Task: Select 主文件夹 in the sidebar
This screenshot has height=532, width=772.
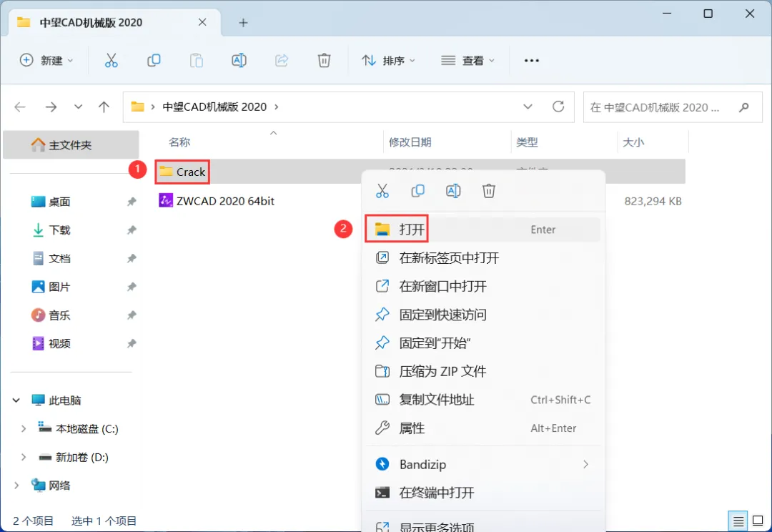Action: point(71,145)
